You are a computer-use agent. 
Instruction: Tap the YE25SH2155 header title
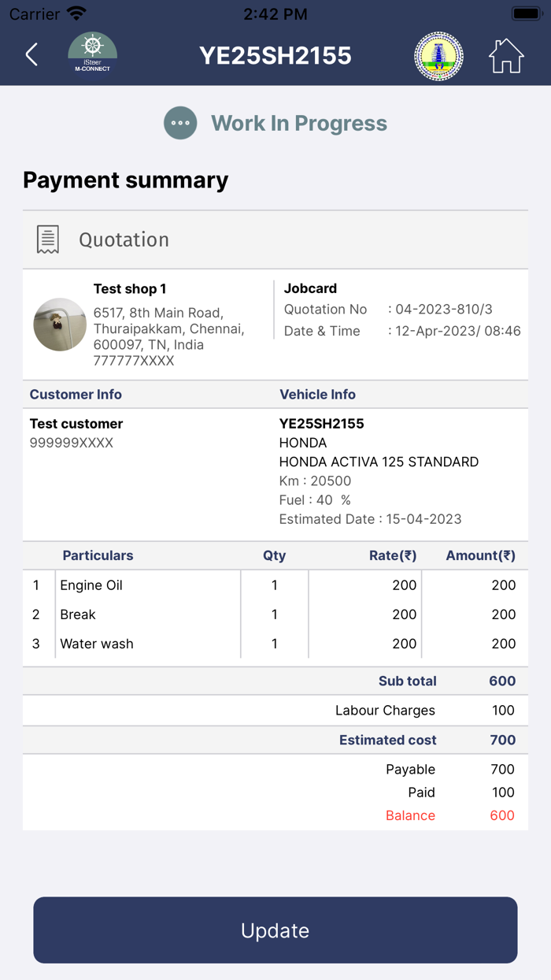pos(275,55)
